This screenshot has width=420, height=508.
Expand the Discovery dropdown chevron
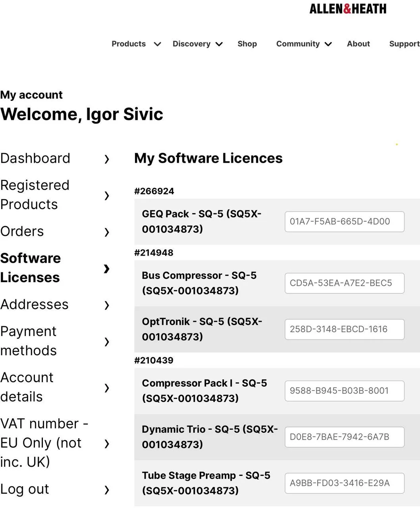(219, 44)
